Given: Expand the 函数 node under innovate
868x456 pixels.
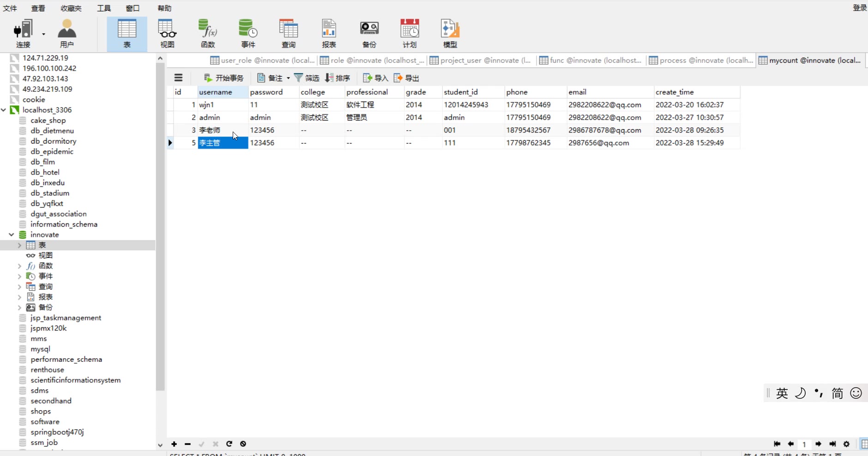Looking at the screenshot, I should [x=19, y=266].
